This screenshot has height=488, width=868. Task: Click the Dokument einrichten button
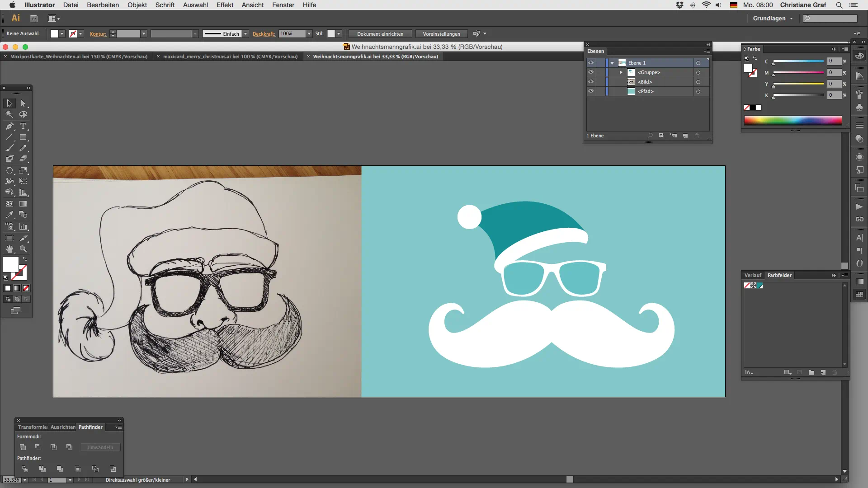pyautogui.click(x=380, y=33)
